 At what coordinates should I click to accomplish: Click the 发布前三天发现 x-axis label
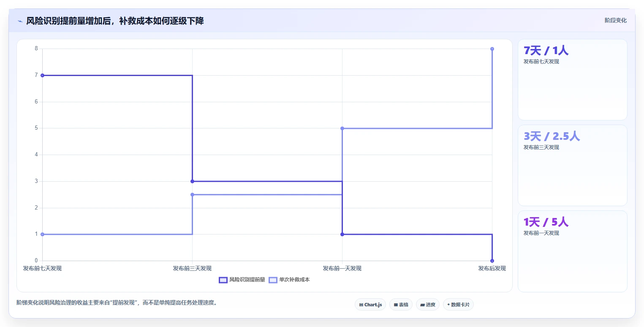192,268
